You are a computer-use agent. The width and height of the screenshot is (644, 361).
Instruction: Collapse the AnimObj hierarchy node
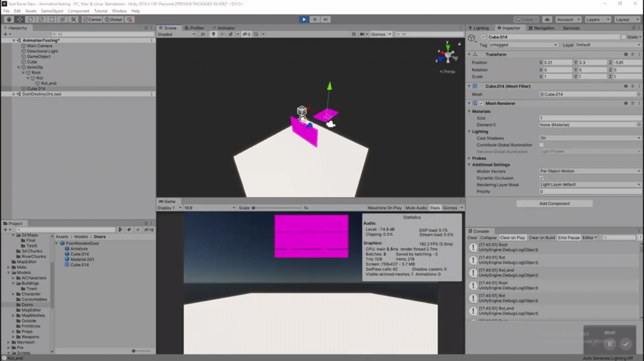[x=19, y=67]
